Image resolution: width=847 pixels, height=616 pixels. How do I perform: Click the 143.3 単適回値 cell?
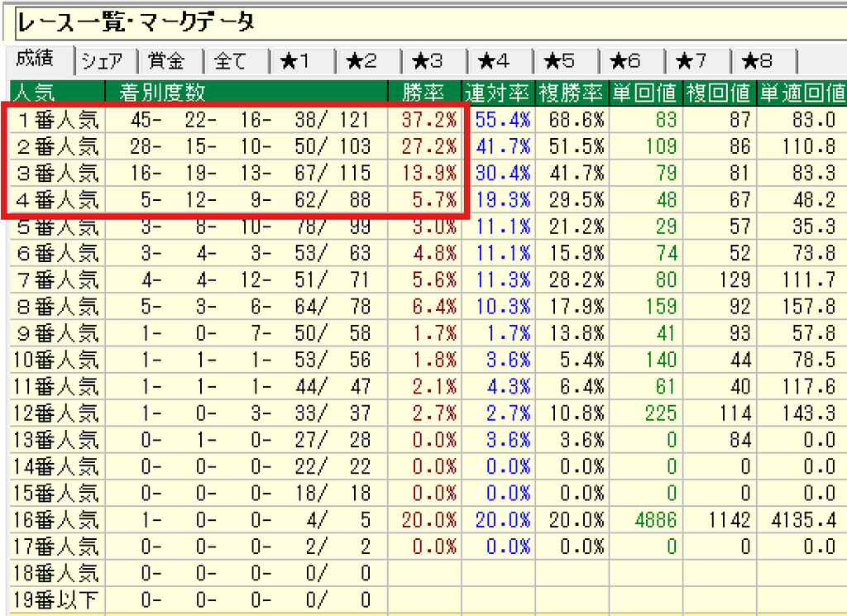click(x=802, y=413)
